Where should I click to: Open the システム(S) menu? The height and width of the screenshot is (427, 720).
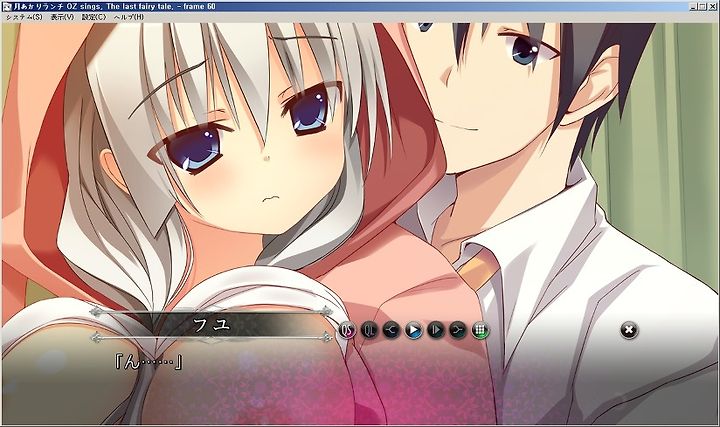(x=24, y=17)
